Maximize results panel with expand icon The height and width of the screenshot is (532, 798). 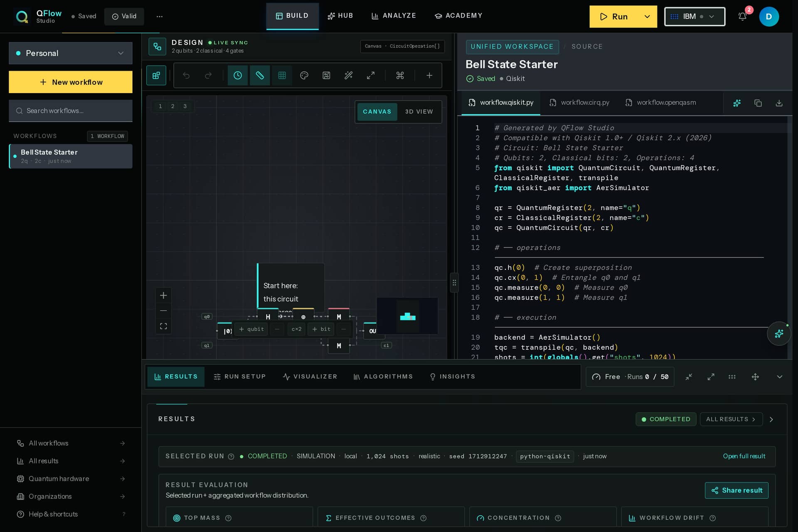click(711, 377)
